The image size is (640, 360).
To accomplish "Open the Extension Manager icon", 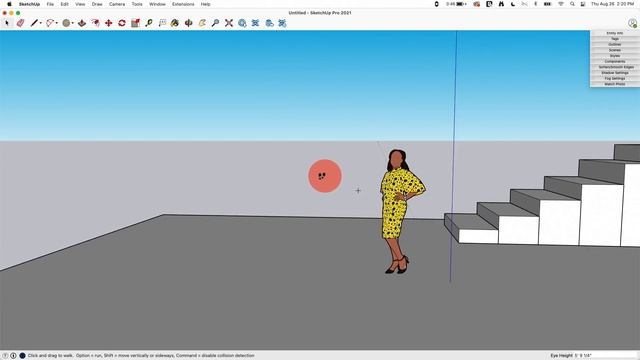I will pyautogui.click(x=282, y=23).
